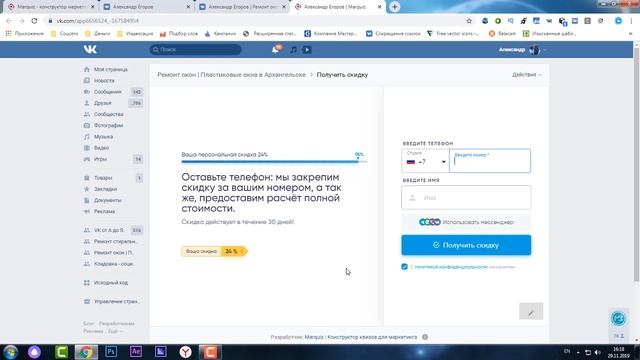This screenshot has width=640, height=360.
Task: Click the discount progress bar
Action: tap(274, 162)
